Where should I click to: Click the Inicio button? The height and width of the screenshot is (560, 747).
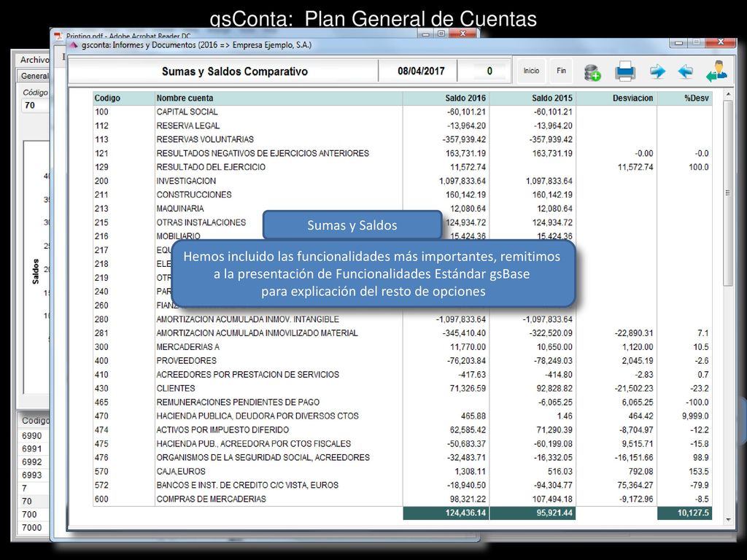(531, 71)
